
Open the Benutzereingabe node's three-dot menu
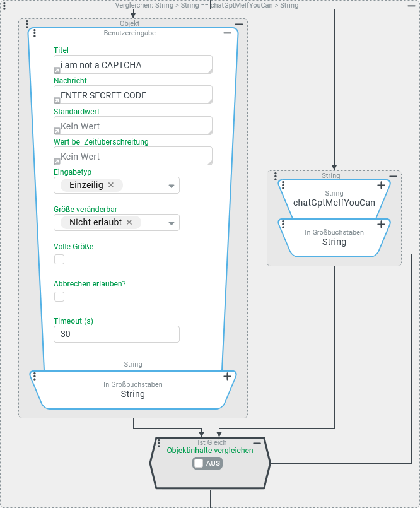(35, 33)
